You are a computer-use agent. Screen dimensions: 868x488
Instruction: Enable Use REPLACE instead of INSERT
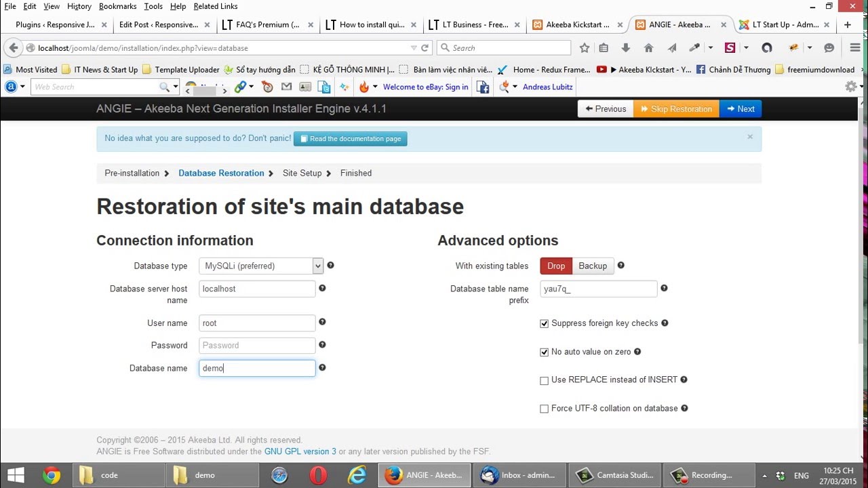click(x=544, y=380)
